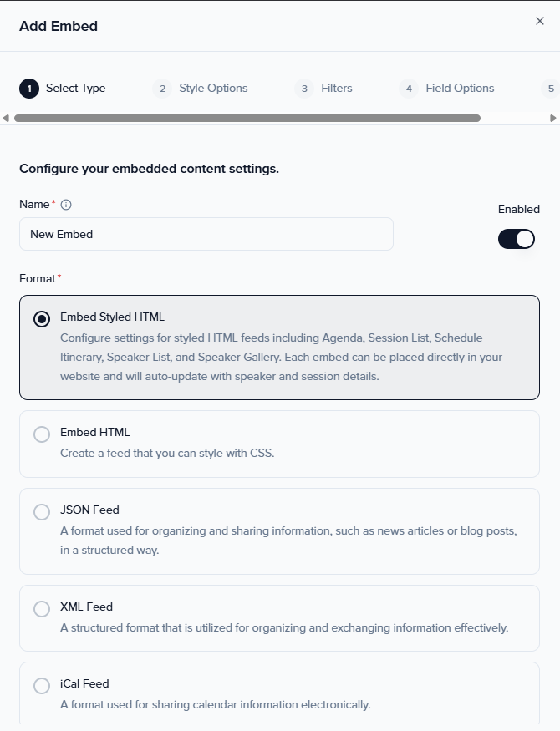Viewport: 560px width, 731px height.
Task: Click the Name info icon
Action: point(66,205)
